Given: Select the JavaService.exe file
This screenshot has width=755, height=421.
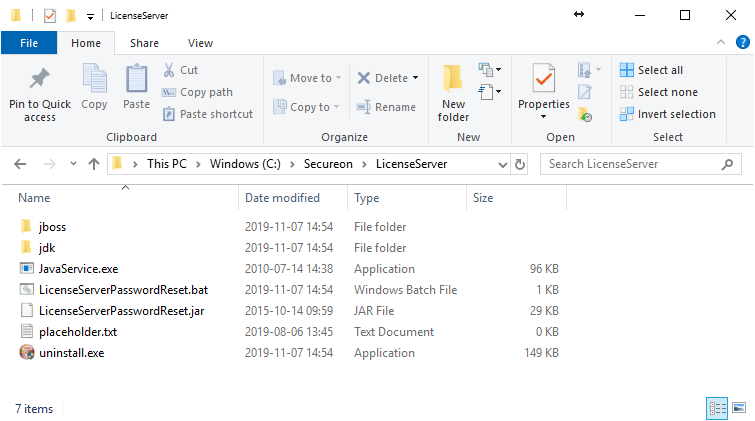Looking at the screenshot, I should (x=78, y=269).
